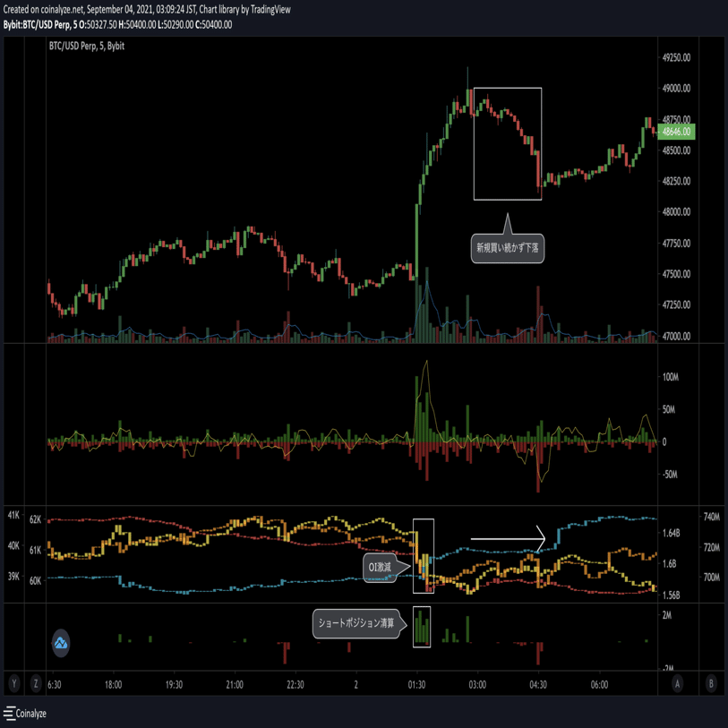Click the 60K axis label
Screen dimensions: 728x728
tap(36, 581)
